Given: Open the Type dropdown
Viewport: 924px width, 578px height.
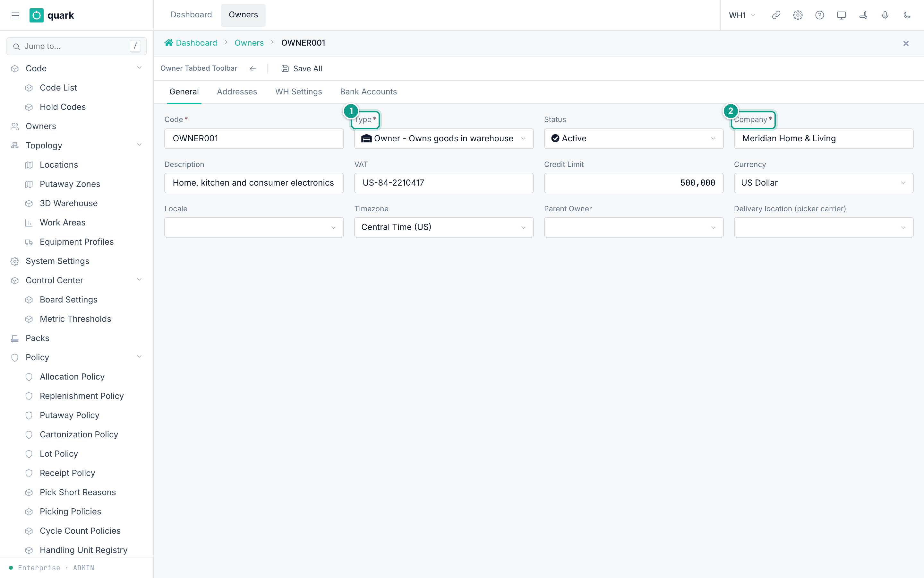Looking at the screenshot, I should (444, 138).
